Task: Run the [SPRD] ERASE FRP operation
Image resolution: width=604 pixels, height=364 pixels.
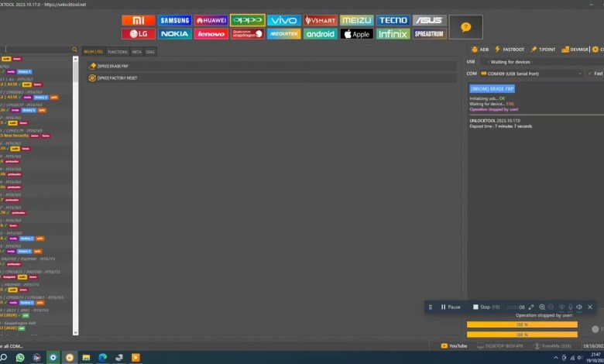Action: point(113,66)
